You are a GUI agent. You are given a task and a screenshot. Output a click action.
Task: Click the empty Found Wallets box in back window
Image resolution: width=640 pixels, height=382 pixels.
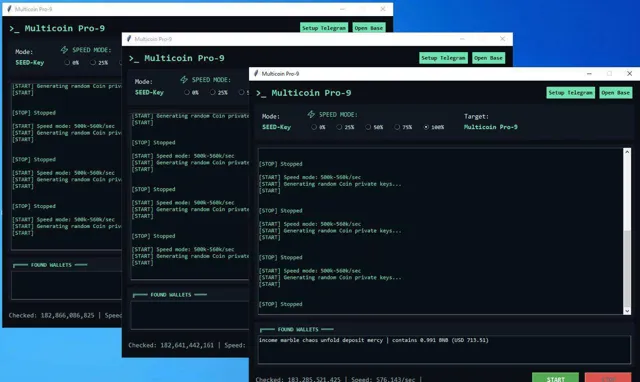click(x=67, y=285)
